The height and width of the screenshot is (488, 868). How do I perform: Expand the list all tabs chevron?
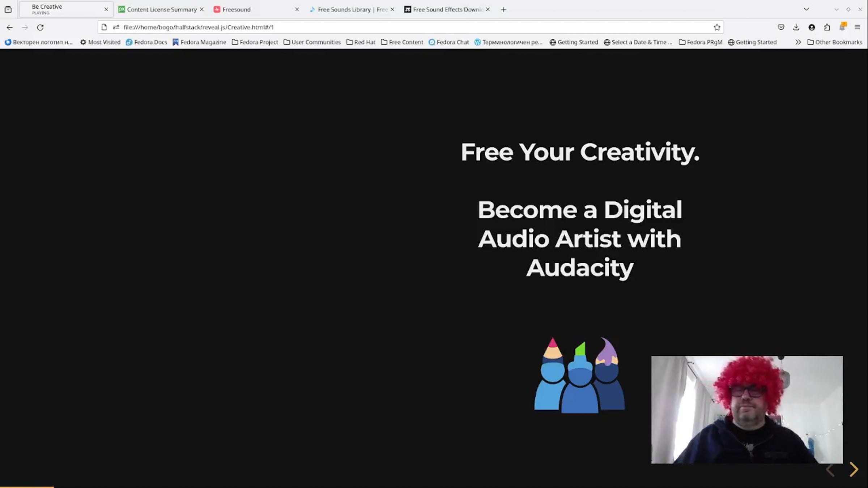806,9
